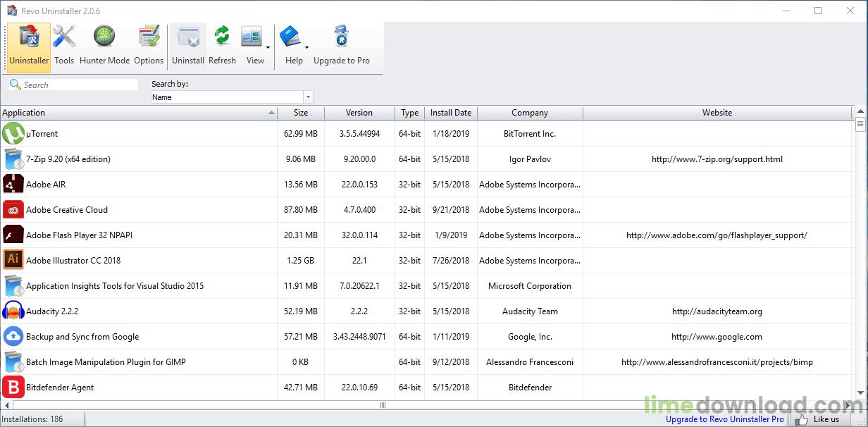Open the 7-Zip support website link

click(717, 159)
